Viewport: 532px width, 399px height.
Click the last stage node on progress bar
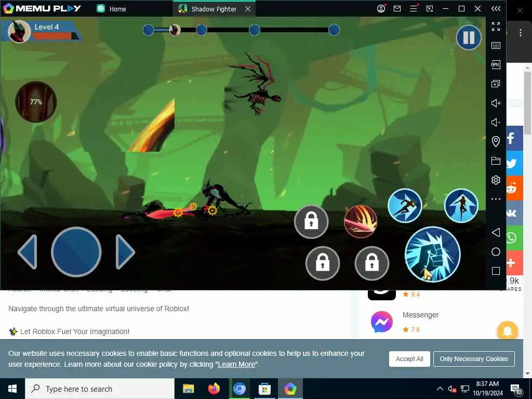point(334,30)
